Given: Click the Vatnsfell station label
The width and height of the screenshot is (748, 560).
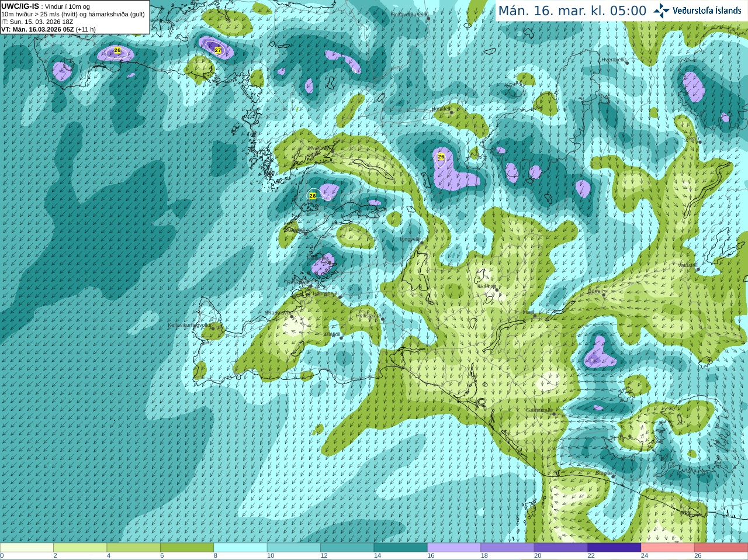Looking at the screenshot, I should pos(688,265).
